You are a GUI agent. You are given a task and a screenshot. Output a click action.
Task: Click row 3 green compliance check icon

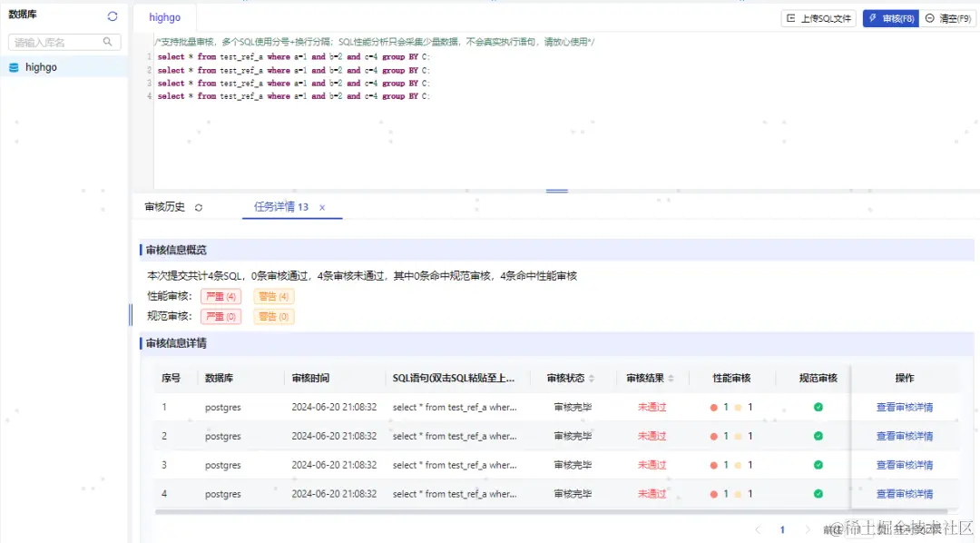coord(818,465)
